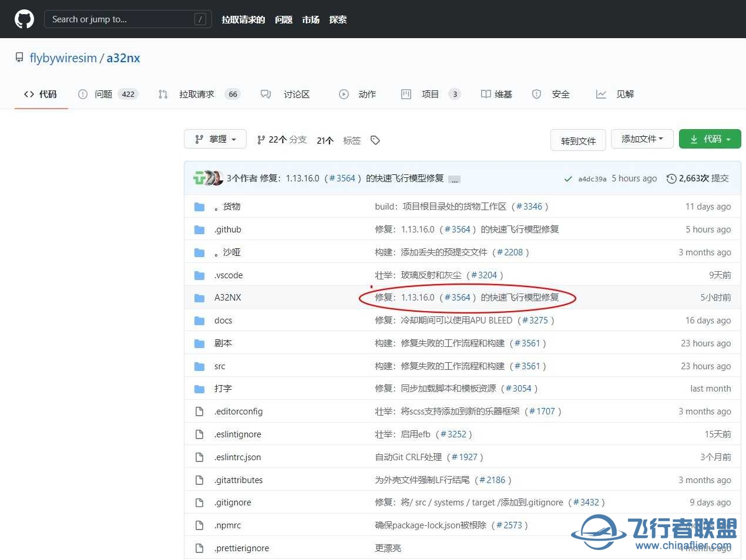Image resolution: width=746 pixels, height=560 pixels.
Task: Click the tag icon beside 标签
Action: point(375,140)
